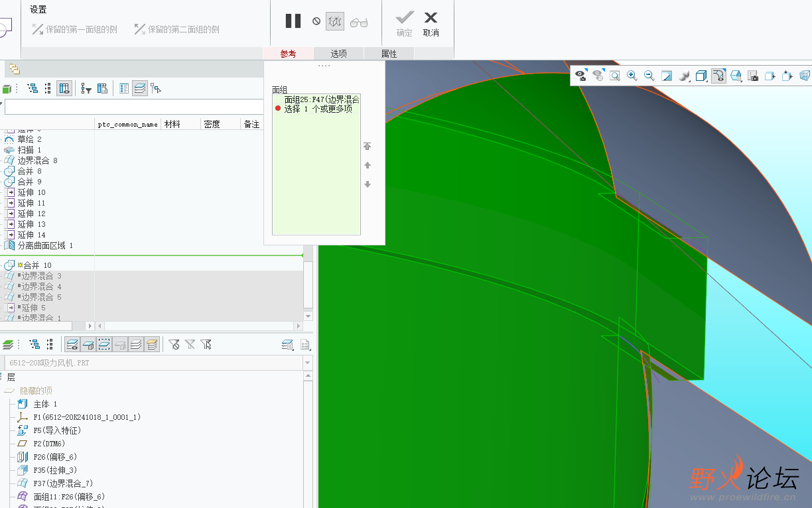Viewport: 812px width, 508px height.
Task: Click the model tree search field
Action: pyautogui.click(x=135, y=107)
